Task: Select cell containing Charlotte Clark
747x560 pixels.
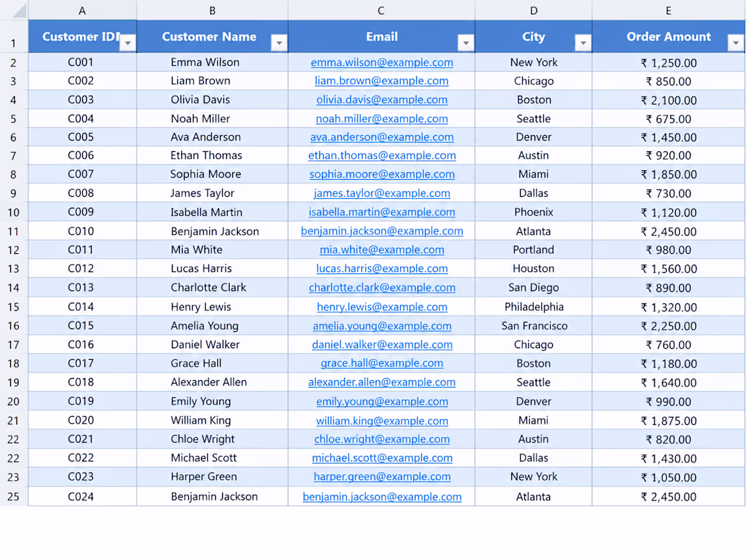Action: (213, 288)
